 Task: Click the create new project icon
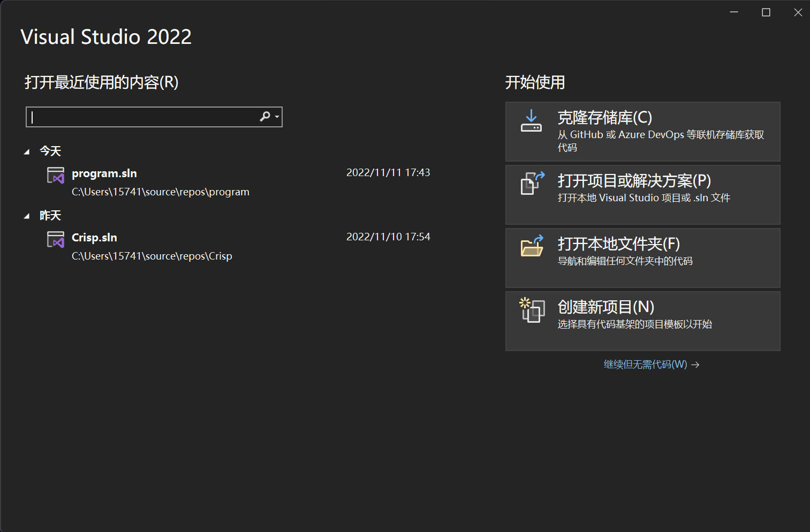pos(532,310)
